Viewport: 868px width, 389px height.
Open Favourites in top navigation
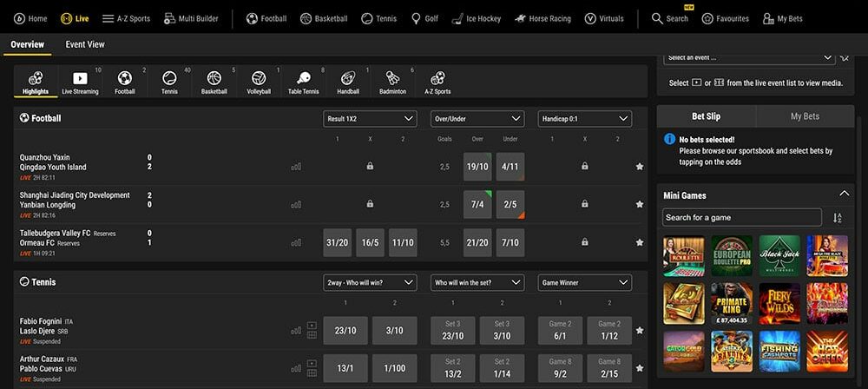click(725, 18)
